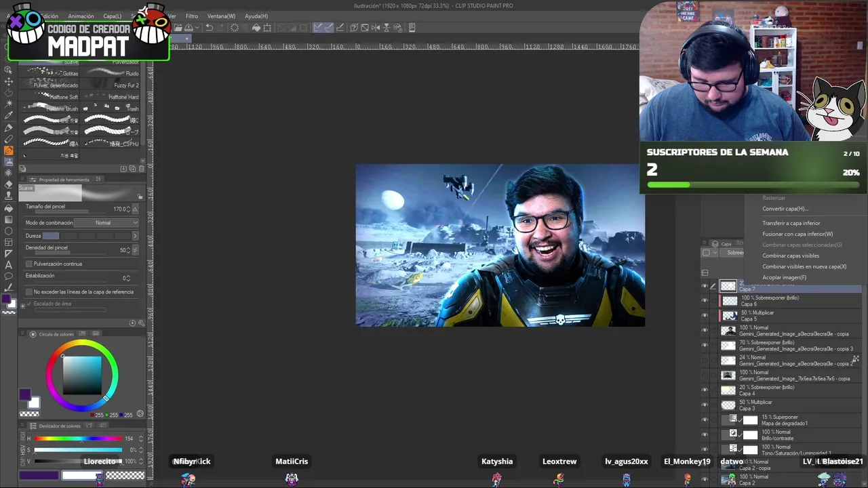Select the Move layer tool
Viewport: 868px width, 488px height.
pyautogui.click(x=9, y=81)
